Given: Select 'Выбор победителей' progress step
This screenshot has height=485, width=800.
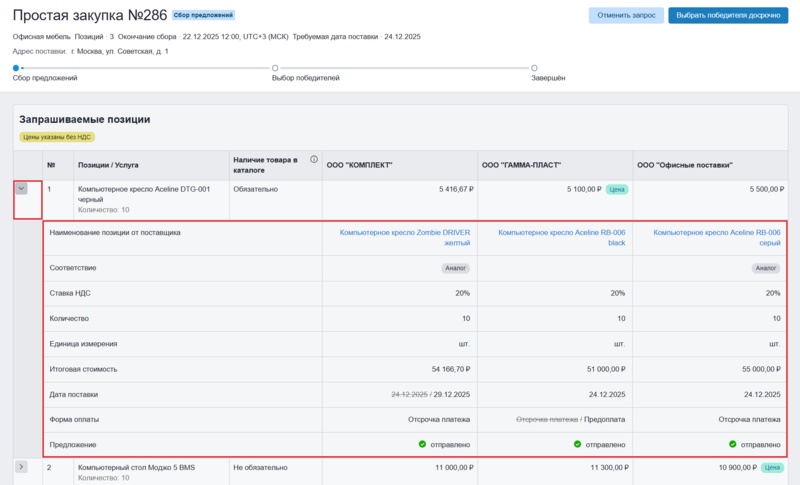Looking at the screenshot, I should pyautogui.click(x=275, y=67).
